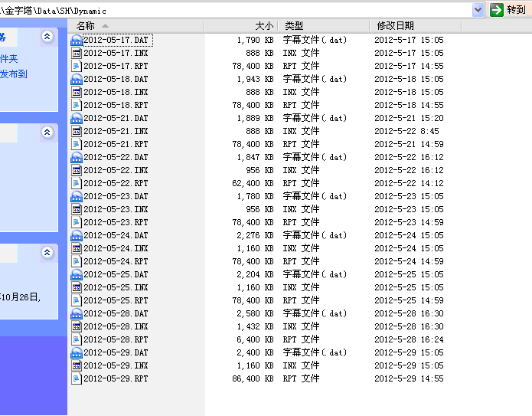
Task: Click the 2012-05-21.RPT file icon
Action: (77, 144)
